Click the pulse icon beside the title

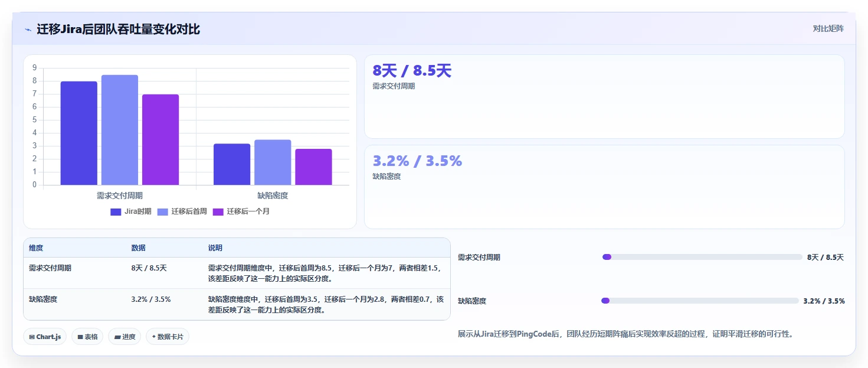tap(28, 29)
